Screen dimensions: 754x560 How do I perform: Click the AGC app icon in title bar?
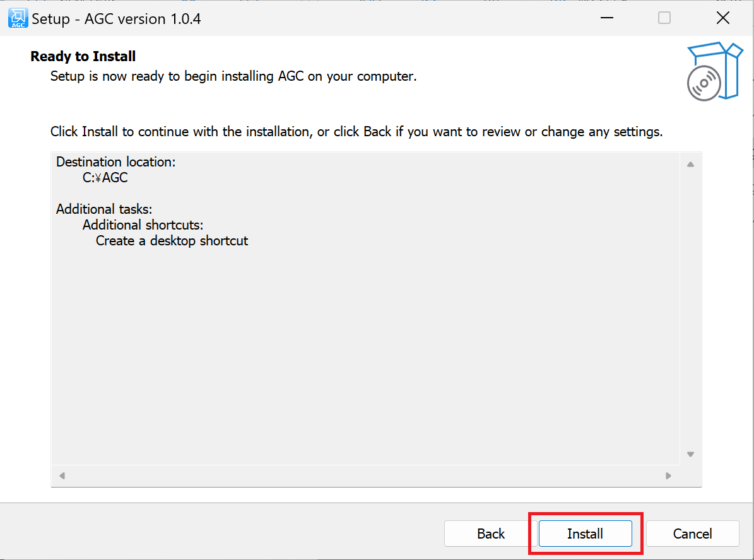click(x=18, y=18)
